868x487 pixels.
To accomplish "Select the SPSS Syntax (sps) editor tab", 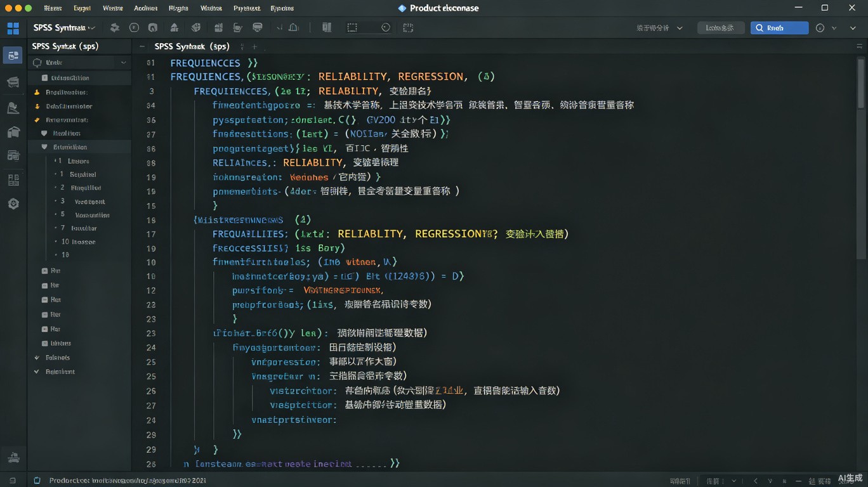I will (x=192, y=47).
